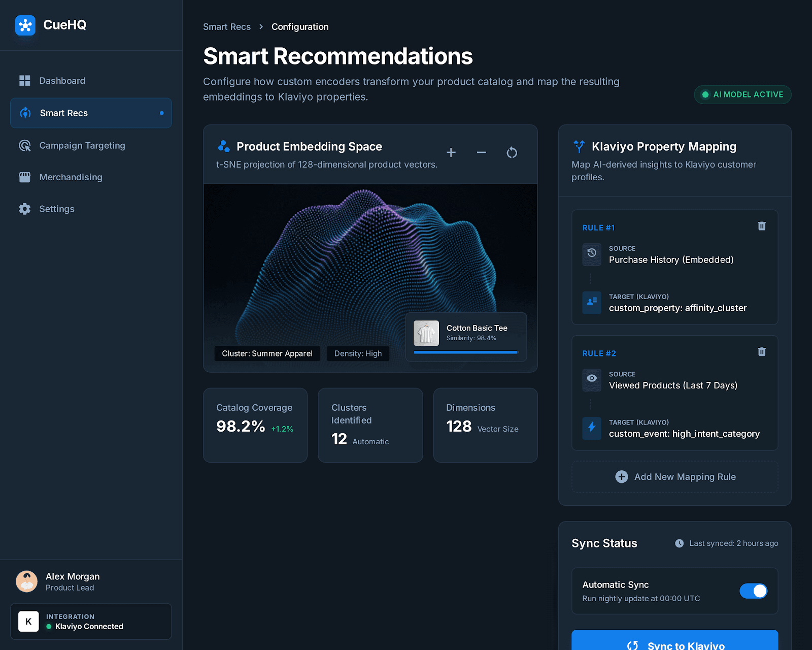Image resolution: width=812 pixels, height=650 pixels.
Task: Click the reset view icon on the embedding chart
Action: pyautogui.click(x=512, y=152)
